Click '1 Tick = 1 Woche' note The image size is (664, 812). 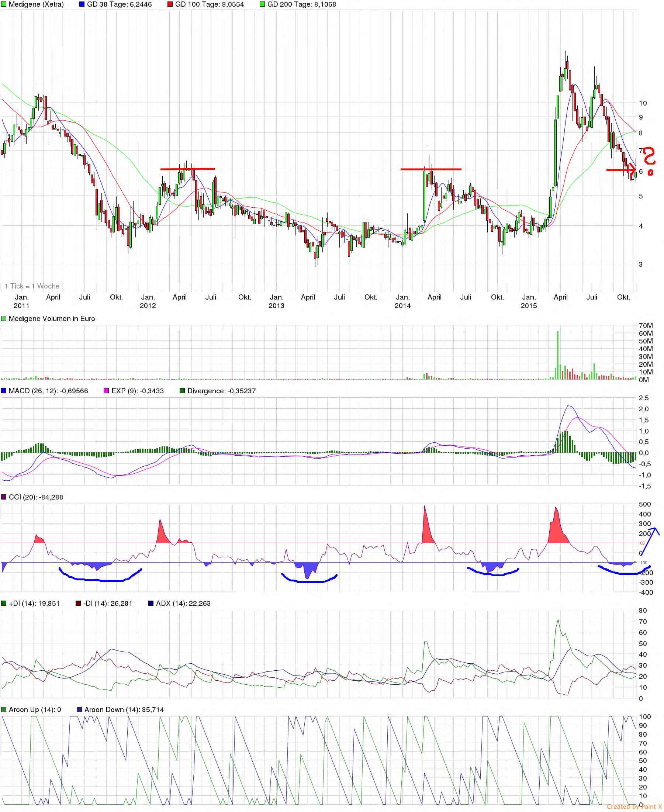tap(32, 286)
